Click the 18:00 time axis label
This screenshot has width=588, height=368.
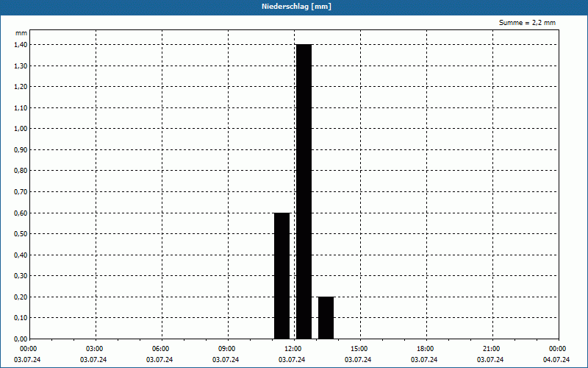click(426, 349)
